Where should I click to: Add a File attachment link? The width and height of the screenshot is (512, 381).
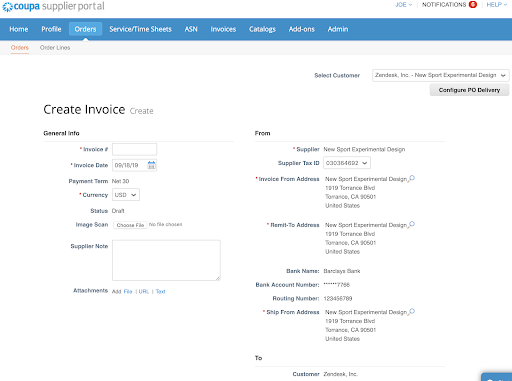(x=128, y=291)
